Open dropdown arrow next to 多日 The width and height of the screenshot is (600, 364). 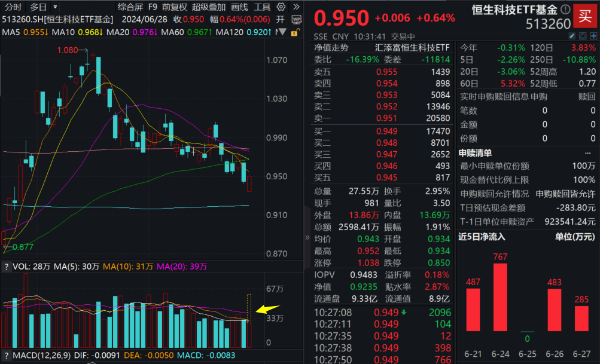coord(56,7)
